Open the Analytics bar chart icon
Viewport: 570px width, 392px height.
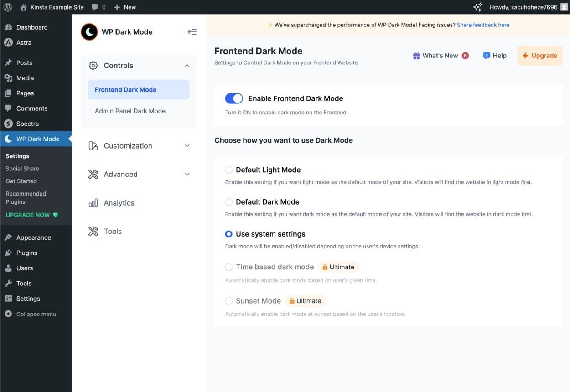click(93, 203)
